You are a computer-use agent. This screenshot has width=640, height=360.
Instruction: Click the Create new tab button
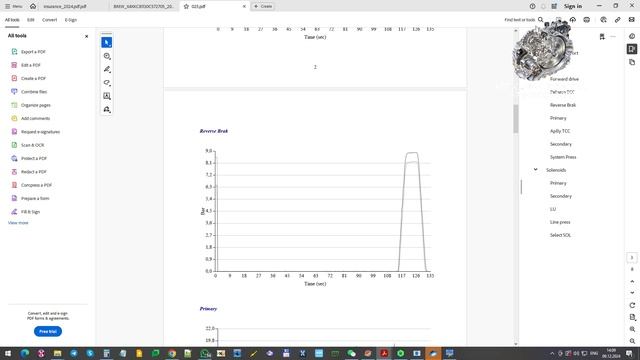coord(263,6)
